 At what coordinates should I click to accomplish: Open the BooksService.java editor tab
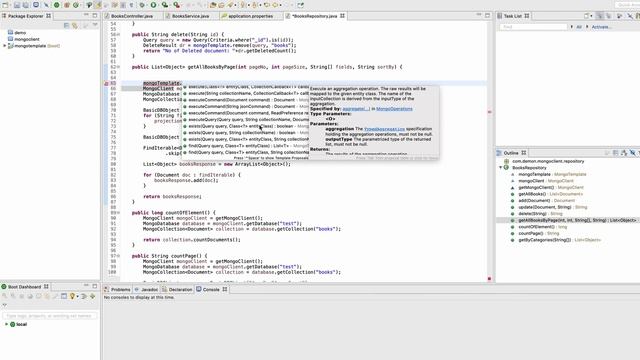click(190, 16)
